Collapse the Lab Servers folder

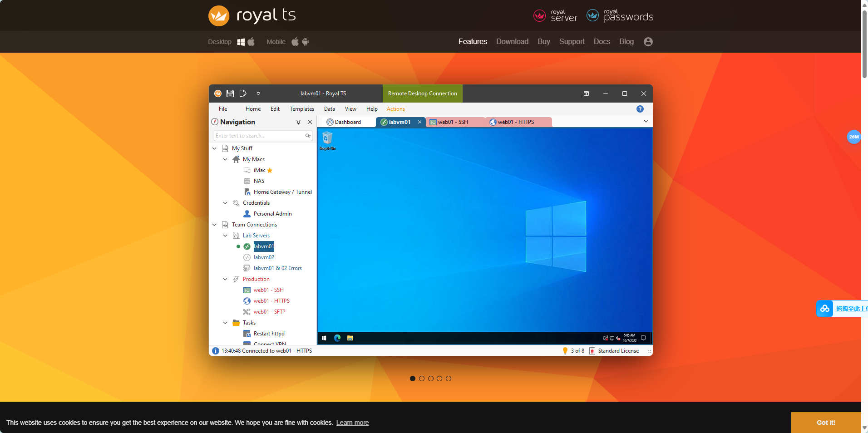225,236
